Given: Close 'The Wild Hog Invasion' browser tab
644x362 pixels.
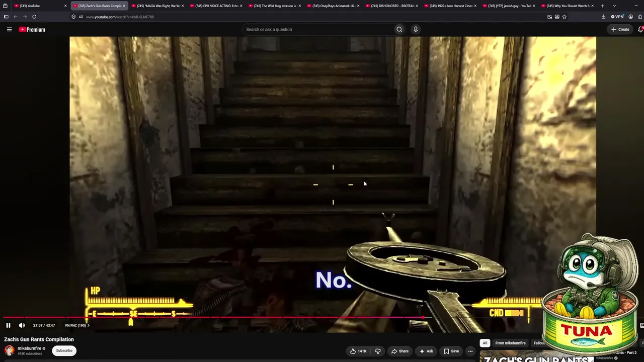Looking at the screenshot, I should tap(300, 6).
